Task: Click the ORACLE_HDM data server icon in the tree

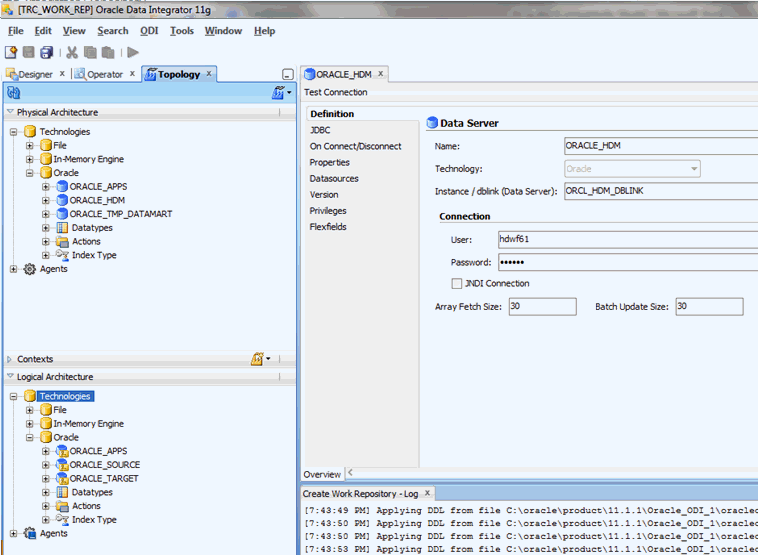Action: (x=62, y=200)
